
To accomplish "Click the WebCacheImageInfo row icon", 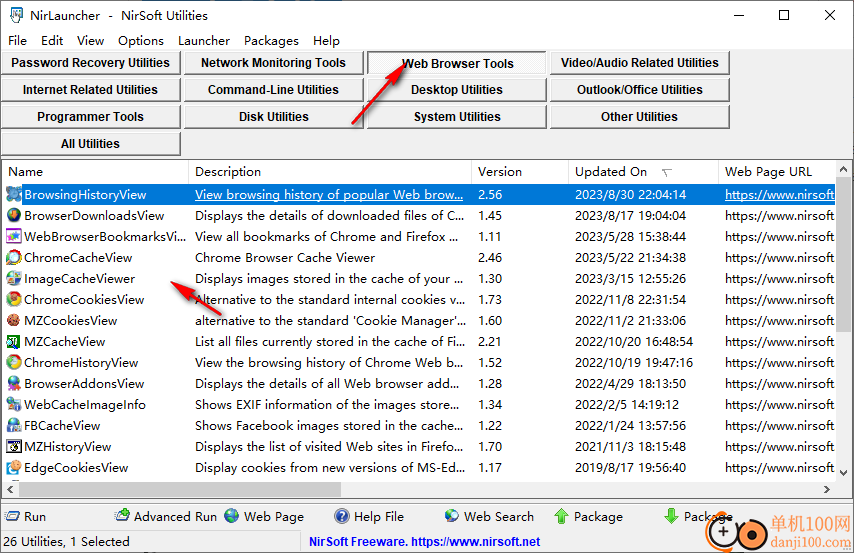I will [14, 404].
